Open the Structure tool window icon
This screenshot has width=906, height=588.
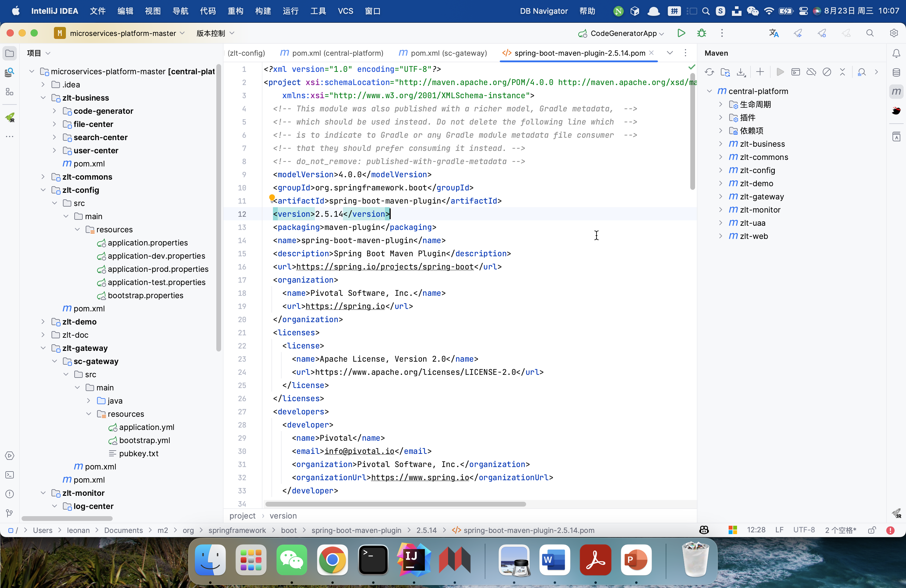click(x=10, y=92)
